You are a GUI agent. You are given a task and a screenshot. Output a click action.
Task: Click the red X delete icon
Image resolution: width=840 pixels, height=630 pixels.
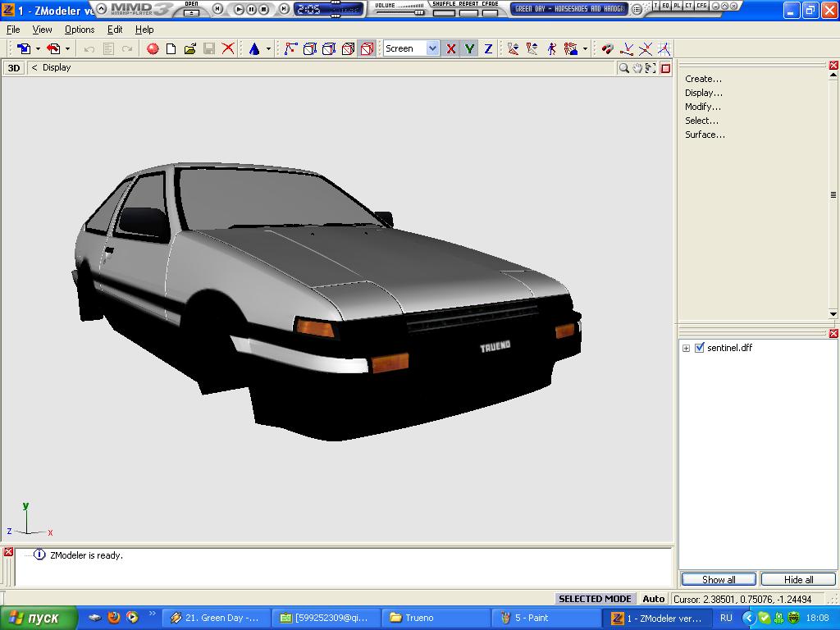coord(228,49)
